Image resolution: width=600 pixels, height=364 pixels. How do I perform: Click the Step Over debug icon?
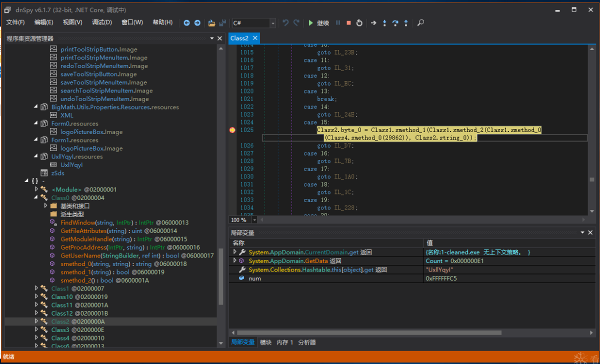tap(395, 23)
